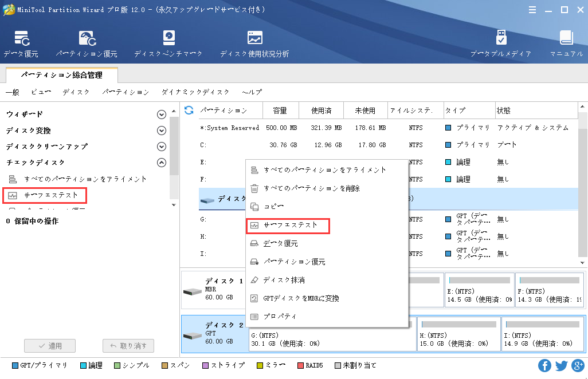Screen dimensions: 588x379
Task: Click scroll-down arrow of partition list
Action: tap(582, 263)
